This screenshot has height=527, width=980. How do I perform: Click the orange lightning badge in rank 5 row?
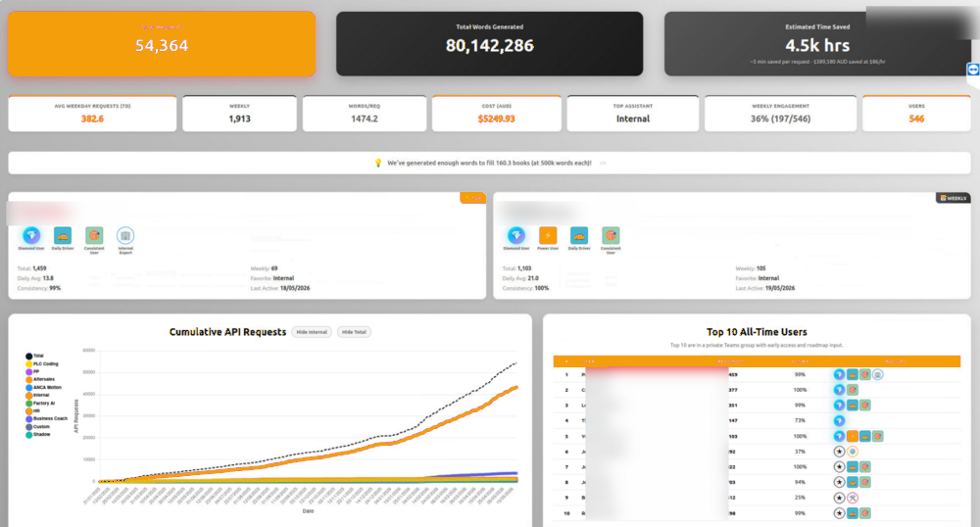(x=852, y=436)
